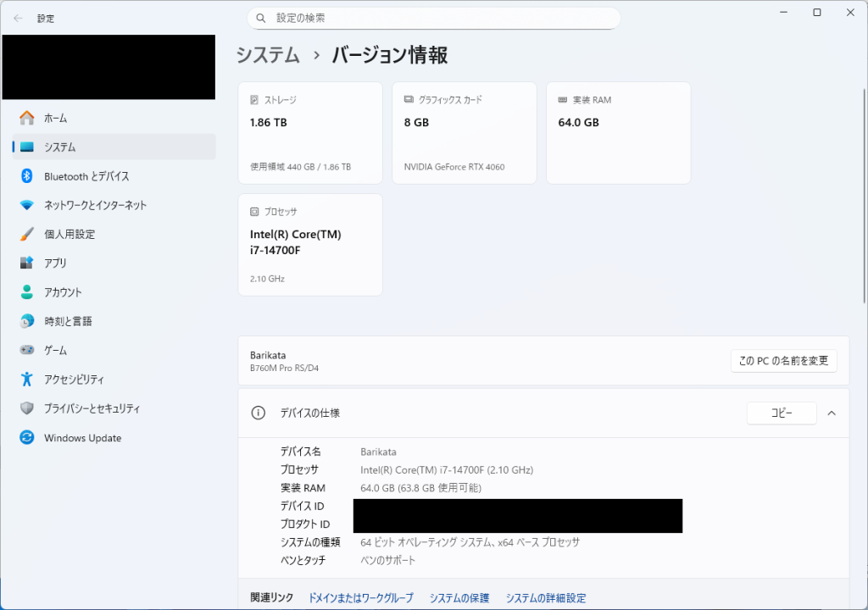Image resolution: width=868 pixels, height=610 pixels.
Task: Open the ストレージ card
Action: (x=309, y=132)
